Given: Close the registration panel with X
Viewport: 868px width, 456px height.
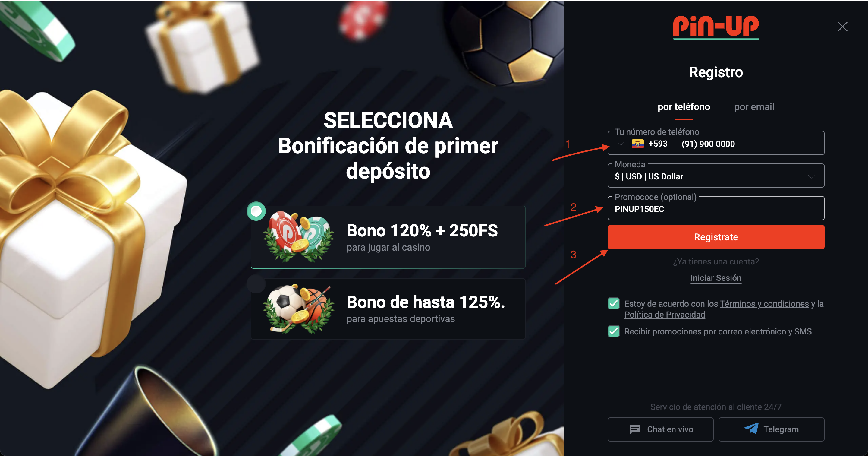Looking at the screenshot, I should coord(842,27).
